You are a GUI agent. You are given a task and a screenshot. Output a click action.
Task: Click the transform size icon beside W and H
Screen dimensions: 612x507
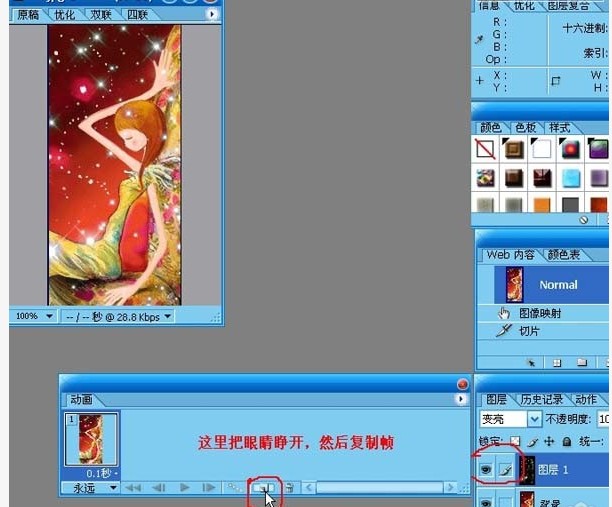coord(555,81)
